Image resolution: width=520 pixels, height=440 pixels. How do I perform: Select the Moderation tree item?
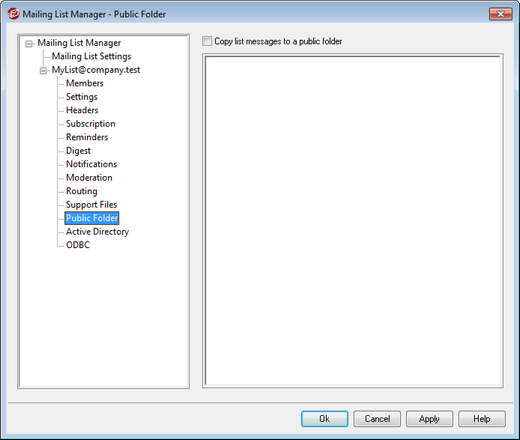pos(89,178)
